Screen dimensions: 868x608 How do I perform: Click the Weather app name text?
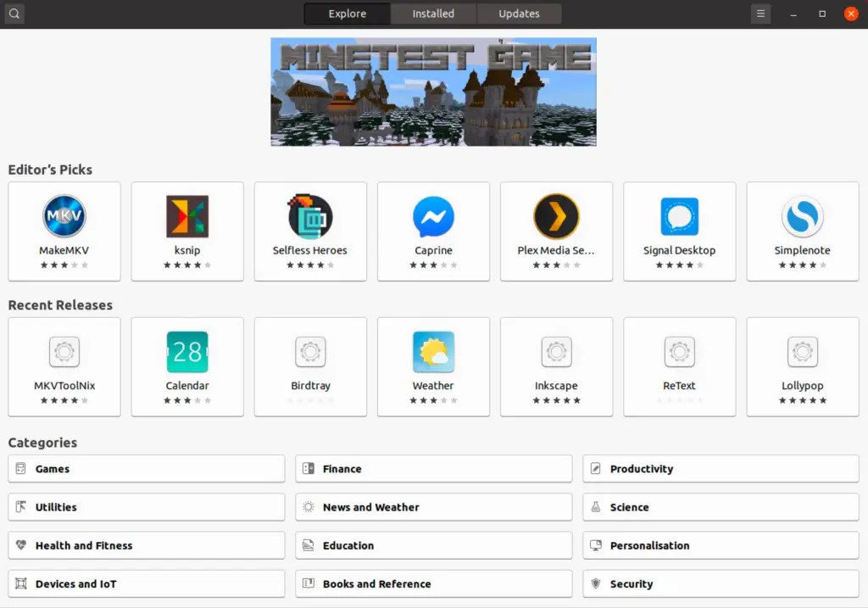(x=433, y=385)
